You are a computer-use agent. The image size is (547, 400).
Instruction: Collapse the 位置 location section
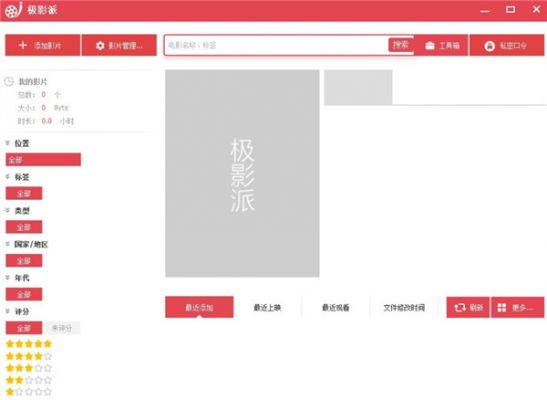pos(7,143)
